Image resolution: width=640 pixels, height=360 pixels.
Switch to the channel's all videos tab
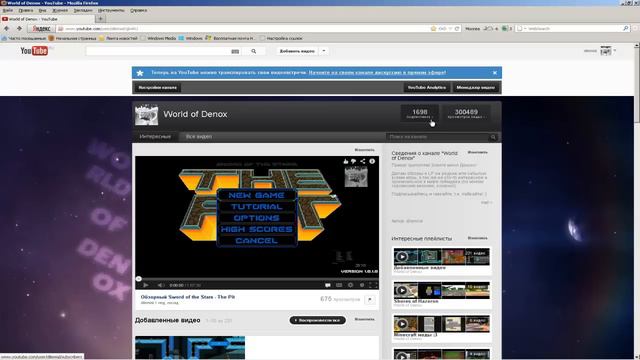point(199,136)
